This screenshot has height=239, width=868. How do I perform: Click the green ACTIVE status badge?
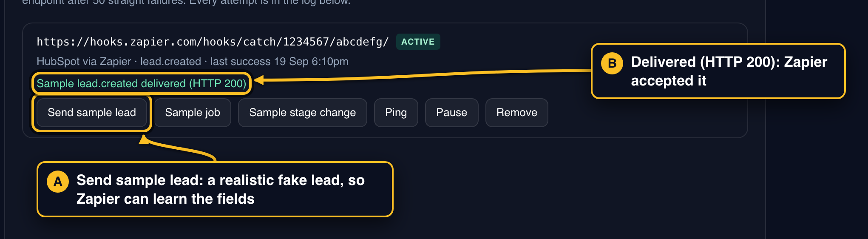click(x=418, y=42)
